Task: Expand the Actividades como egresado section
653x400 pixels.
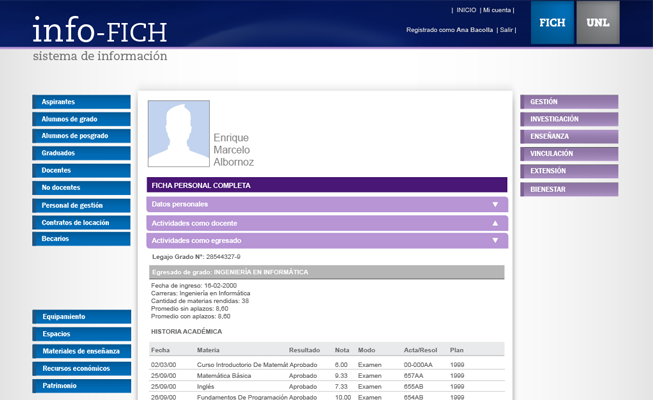Action: click(x=327, y=241)
